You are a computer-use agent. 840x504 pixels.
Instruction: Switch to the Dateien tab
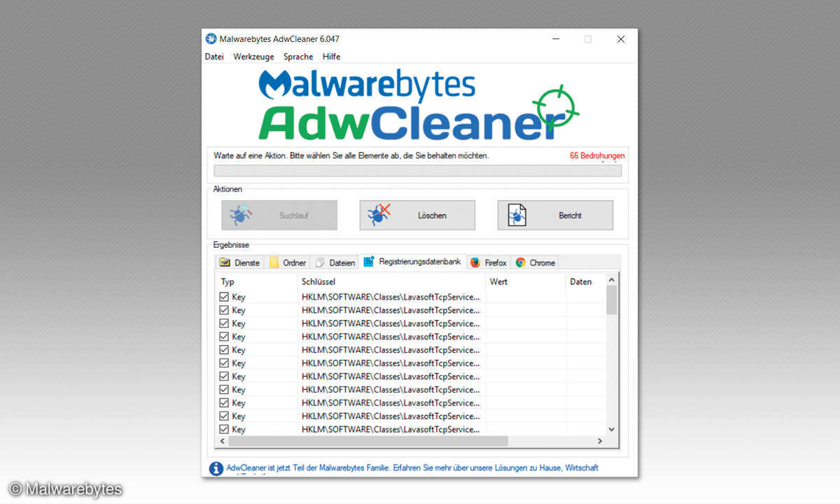(335, 263)
